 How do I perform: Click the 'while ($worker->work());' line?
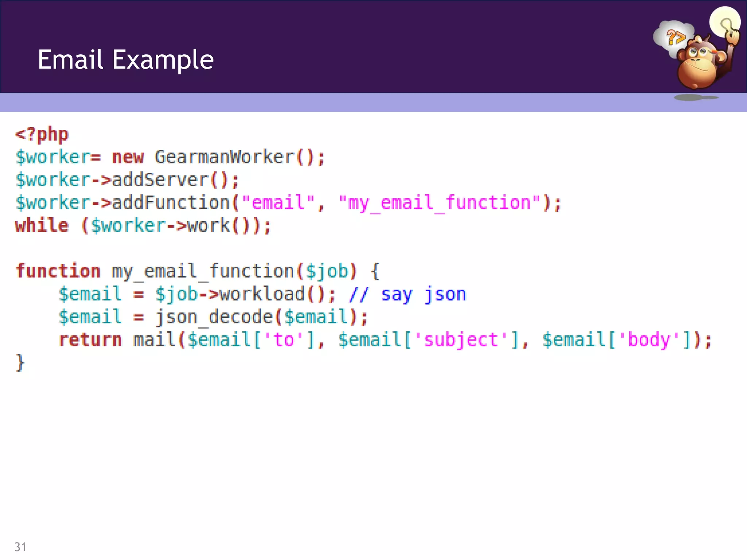143,226
